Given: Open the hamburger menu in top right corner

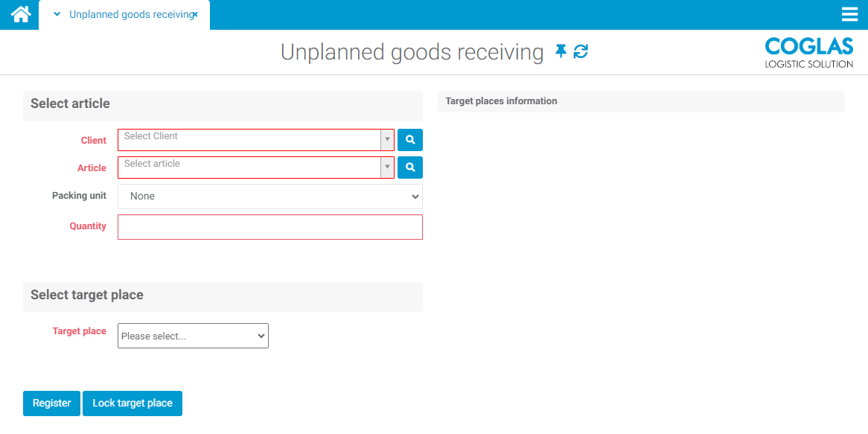Looking at the screenshot, I should tap(849, 13).
